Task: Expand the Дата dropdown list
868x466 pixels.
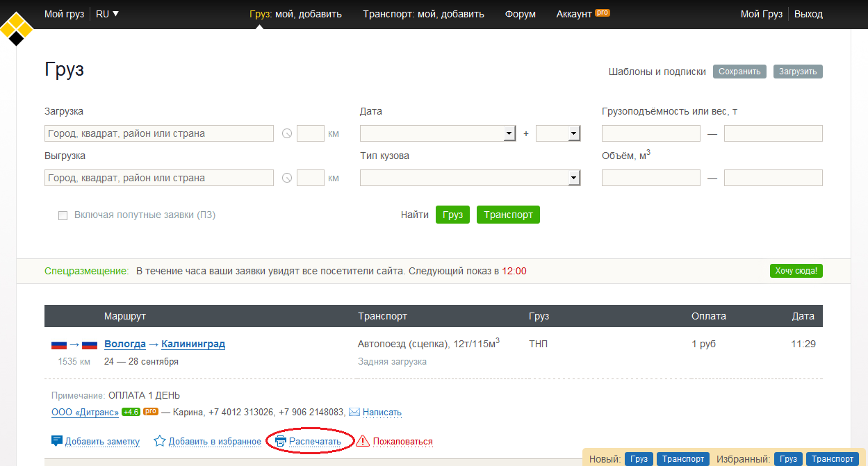Action: click(x=509, y=133)
